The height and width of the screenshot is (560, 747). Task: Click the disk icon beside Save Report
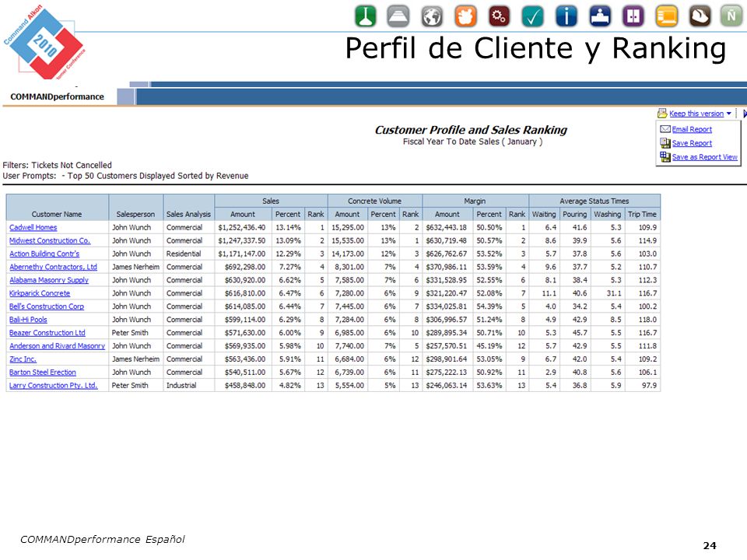click(x=665, y=143)
